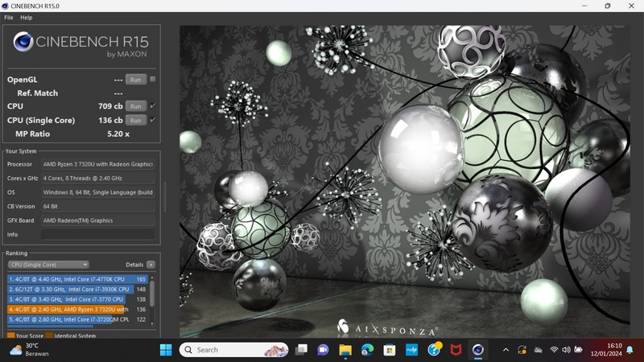Toggle the CPU Single Core checkbox
The height and width of the screenshot is (362, 644).
(152, 120)
